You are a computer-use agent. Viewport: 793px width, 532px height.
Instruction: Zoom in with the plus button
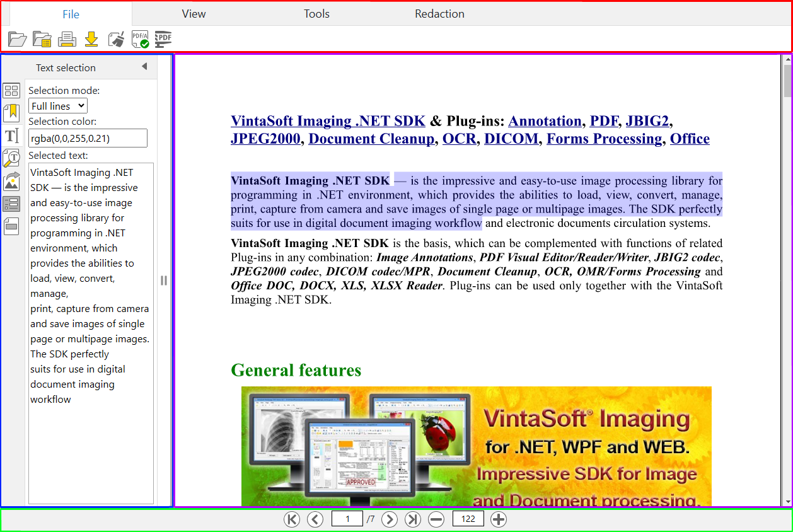click(x=498, y=519)
